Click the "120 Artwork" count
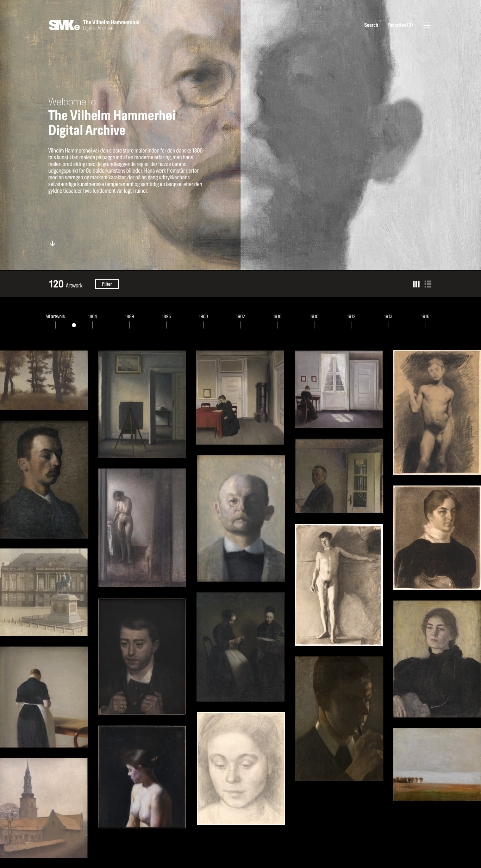 (65, 284)
